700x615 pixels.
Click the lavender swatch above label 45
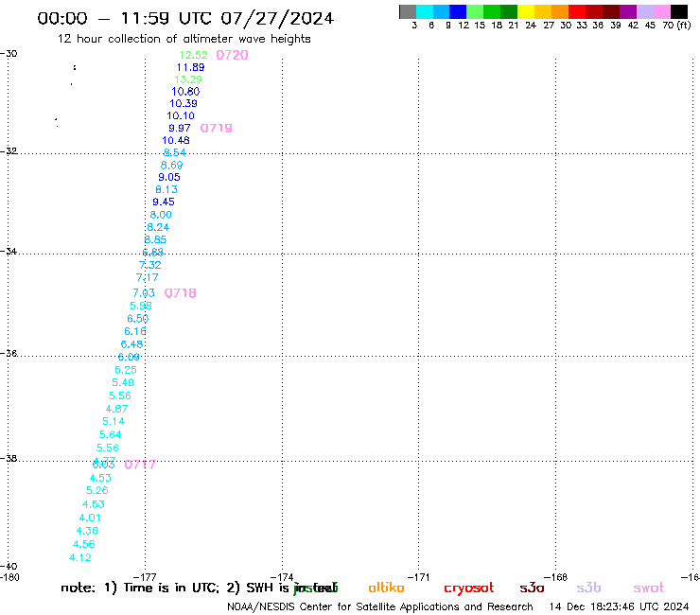pyautogui.click(x=644, y=11)
